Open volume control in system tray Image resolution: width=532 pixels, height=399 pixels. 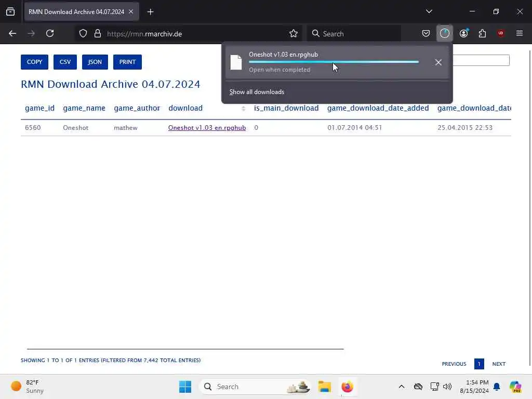click(447, 387)
